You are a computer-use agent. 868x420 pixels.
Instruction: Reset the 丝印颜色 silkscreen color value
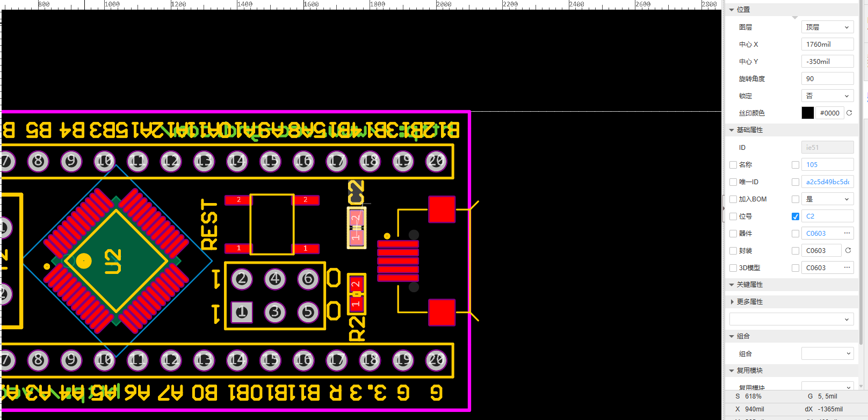pyautogui.click(x=849, y=113)
